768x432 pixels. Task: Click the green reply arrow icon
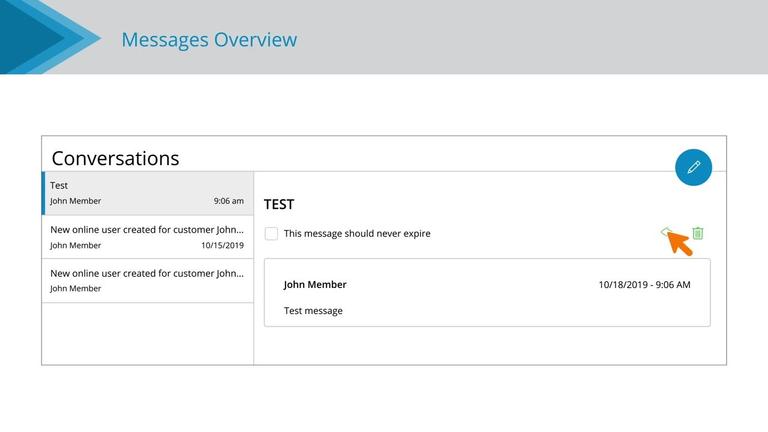coord(666,232)
